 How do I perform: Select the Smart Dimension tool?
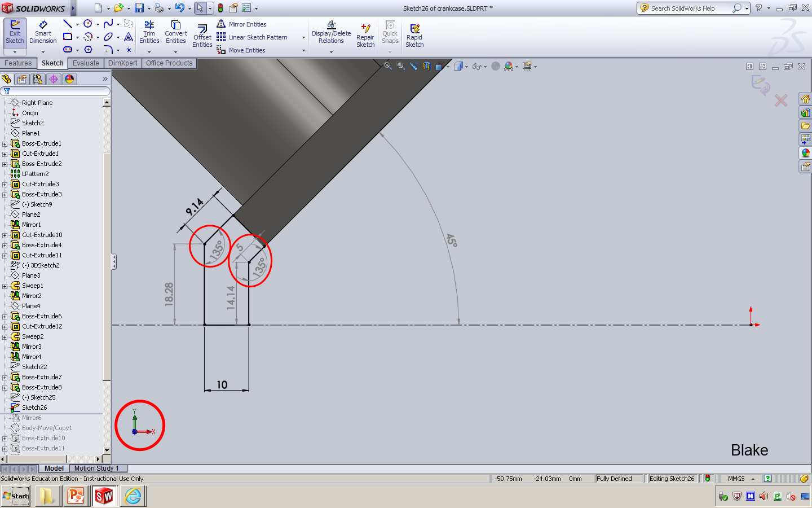coord(43,33)
